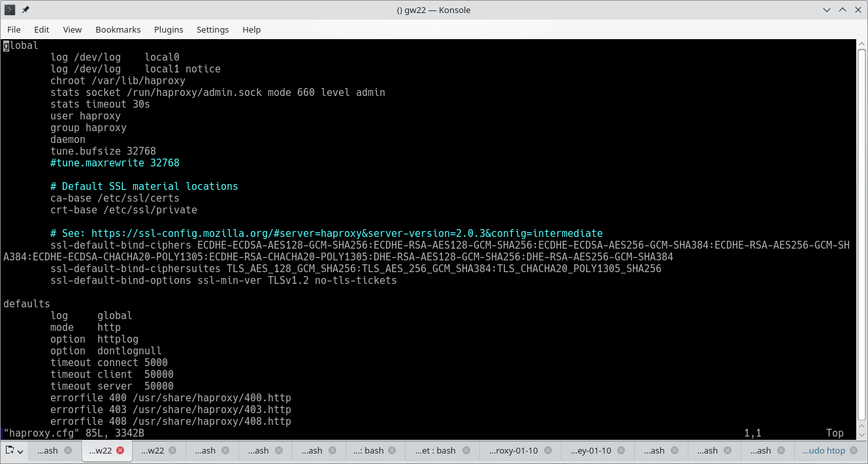Close the ...ey-01-10 tab
This screenshot has height=464, width=868.
[622, 450]
